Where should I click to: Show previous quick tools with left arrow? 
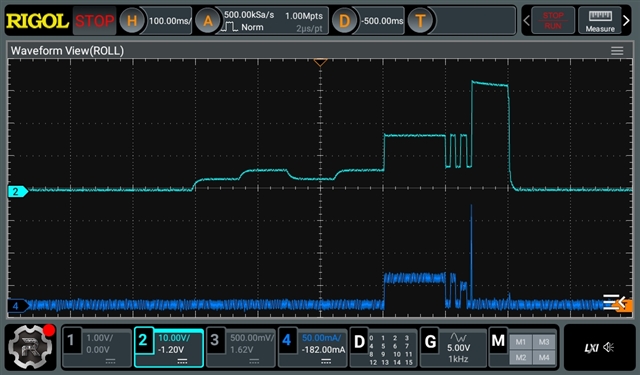pyautogui.click(x=527, y=20)
